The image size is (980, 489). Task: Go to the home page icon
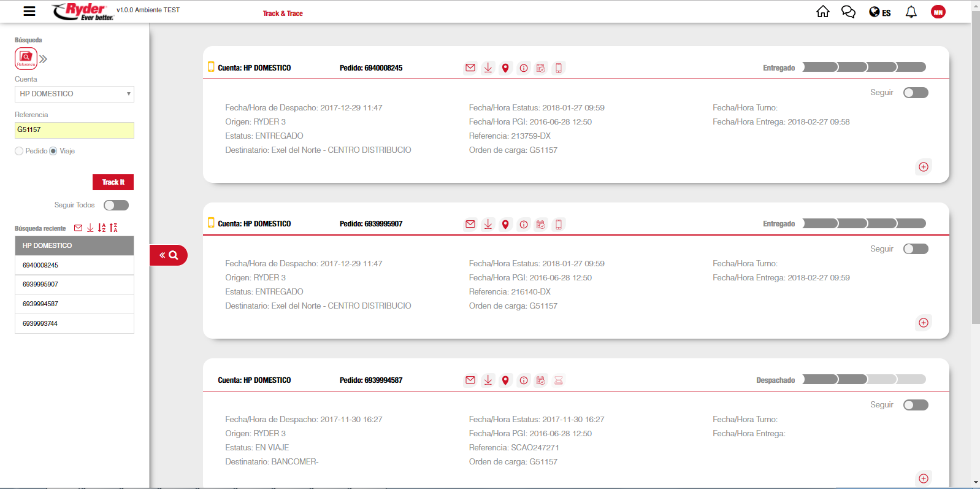822,12
